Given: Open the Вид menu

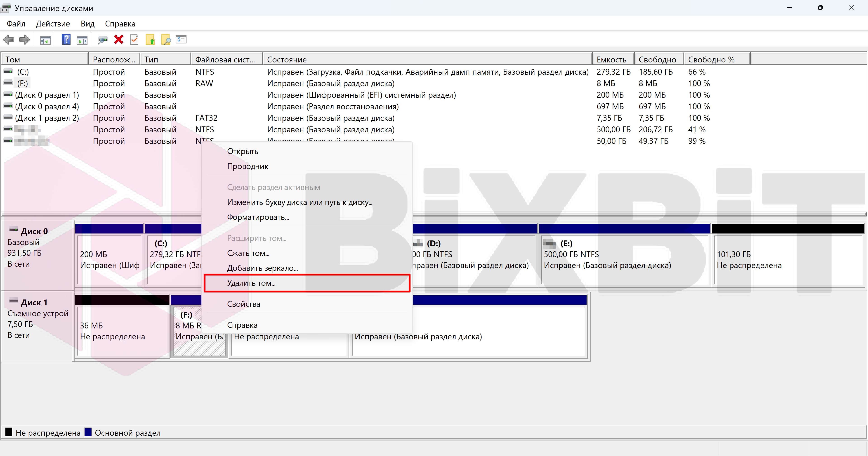Looking at the screenshot, I should [88, 24].
